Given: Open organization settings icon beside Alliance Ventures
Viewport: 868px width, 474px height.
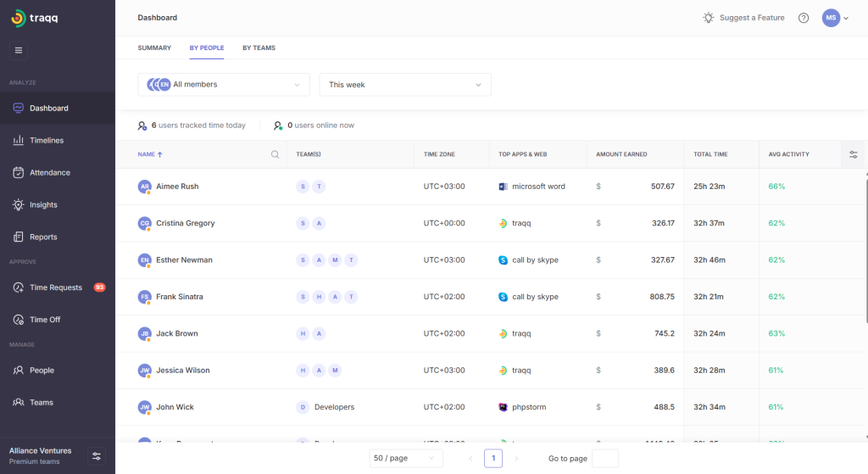Looking at the screenshot, I should pos(97,456).
